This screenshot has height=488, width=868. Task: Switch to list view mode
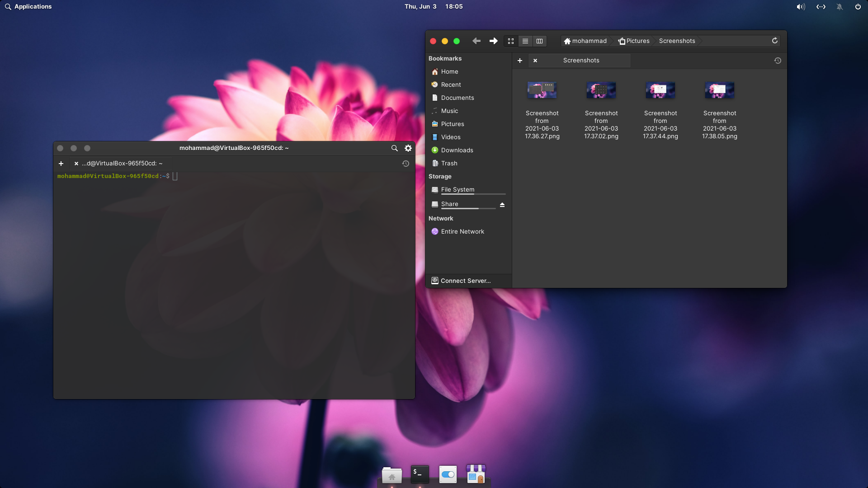[525, 41]
